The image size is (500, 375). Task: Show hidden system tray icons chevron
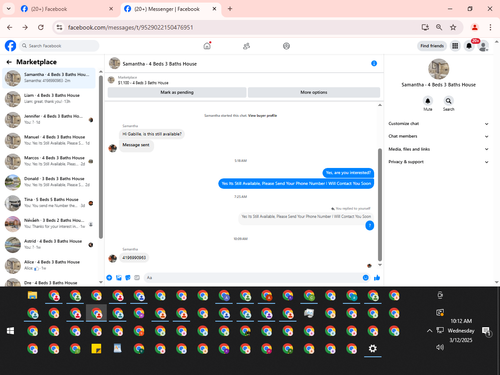click(x=429, y=331)
